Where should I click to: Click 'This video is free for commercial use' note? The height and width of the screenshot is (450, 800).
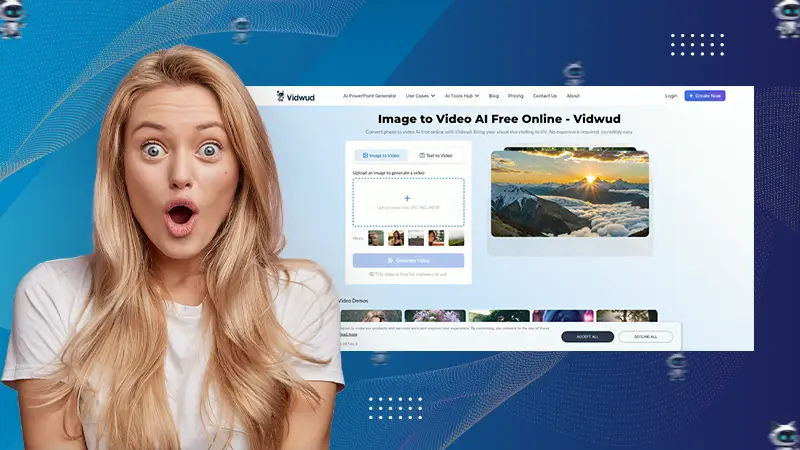pyautogui.click(x=408, y=274)
